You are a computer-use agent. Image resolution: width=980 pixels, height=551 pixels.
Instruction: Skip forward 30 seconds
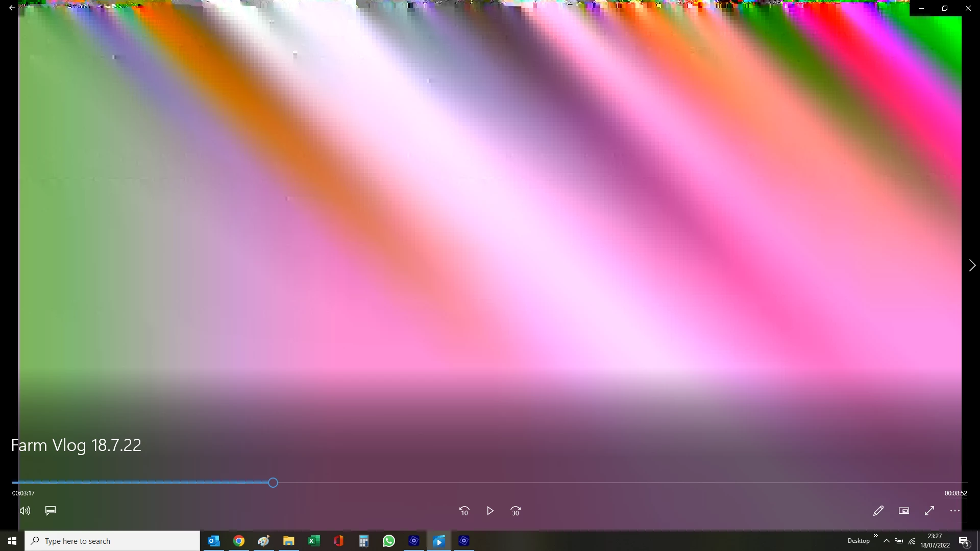point(516,511)
